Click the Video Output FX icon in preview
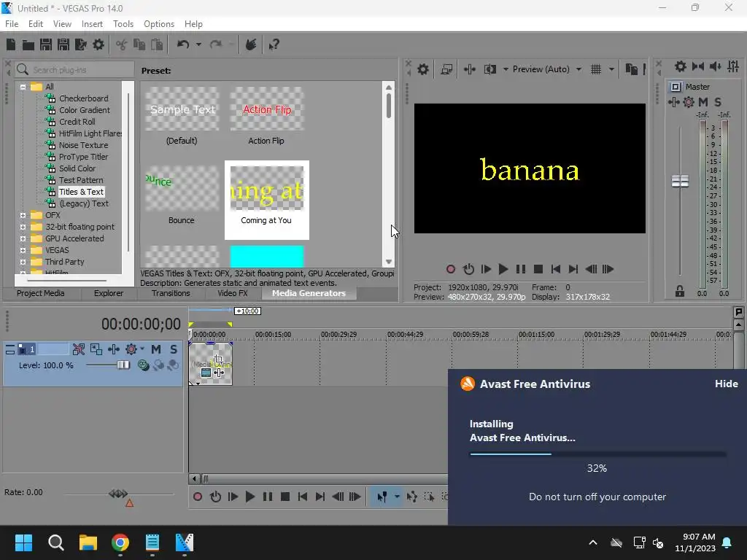 click(469, 69)
